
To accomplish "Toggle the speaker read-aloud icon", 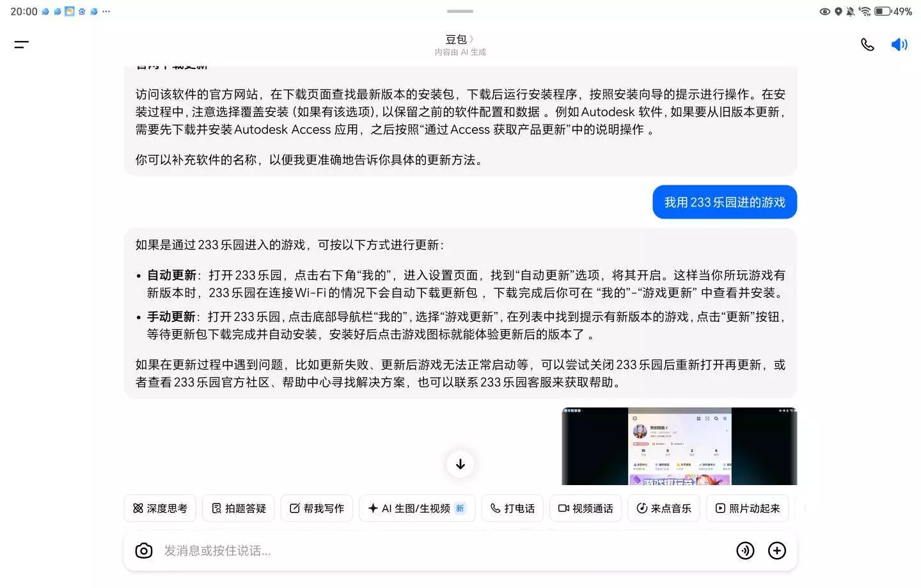I will pos(899,45).
